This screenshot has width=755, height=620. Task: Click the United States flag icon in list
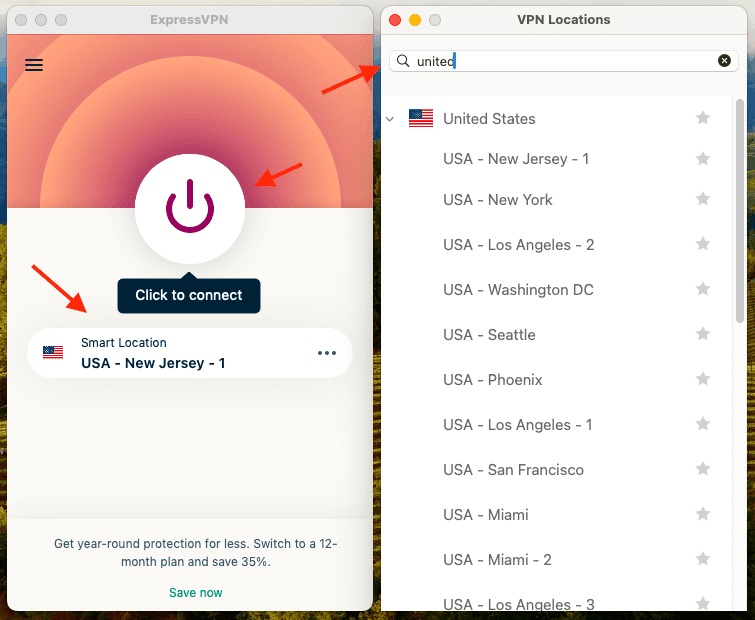point(421,118)
